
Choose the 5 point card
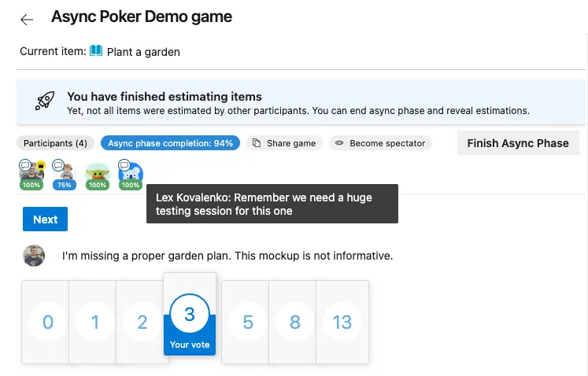[248, 323]
